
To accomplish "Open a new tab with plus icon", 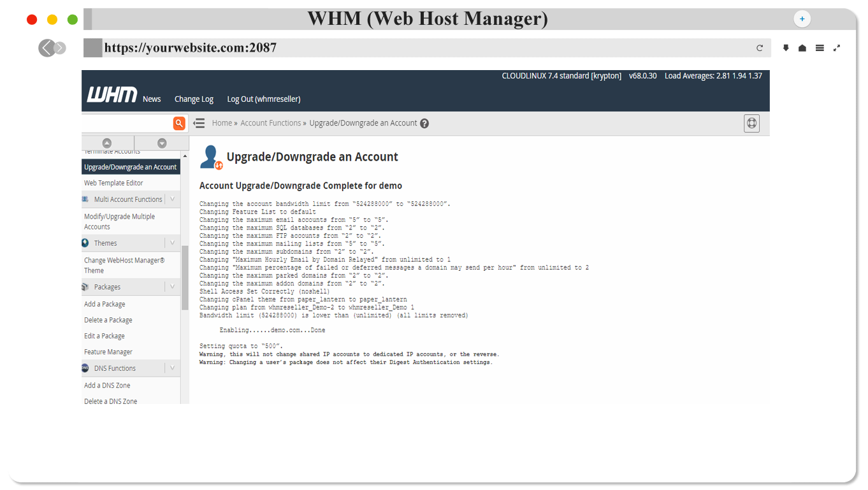I will point(802,19).
